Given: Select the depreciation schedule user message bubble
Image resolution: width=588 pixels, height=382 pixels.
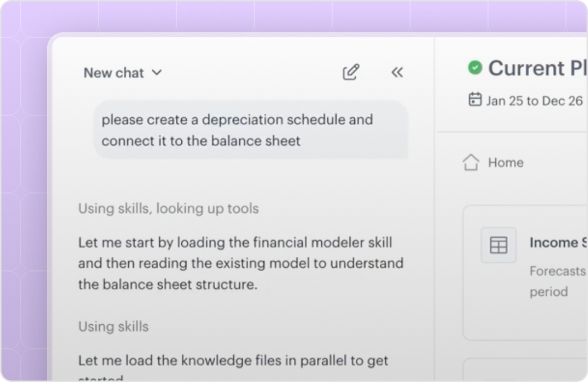Looking at the screenshot, I should 250,130.
